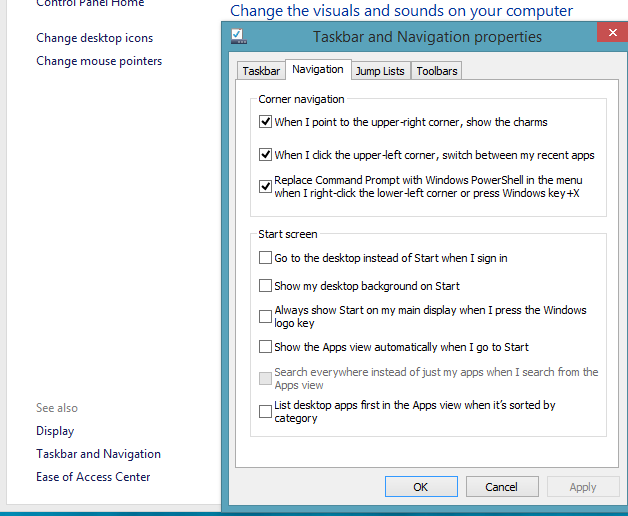Open the Jump Lists tab
The image size is (628, 516).
click(380, 71)
